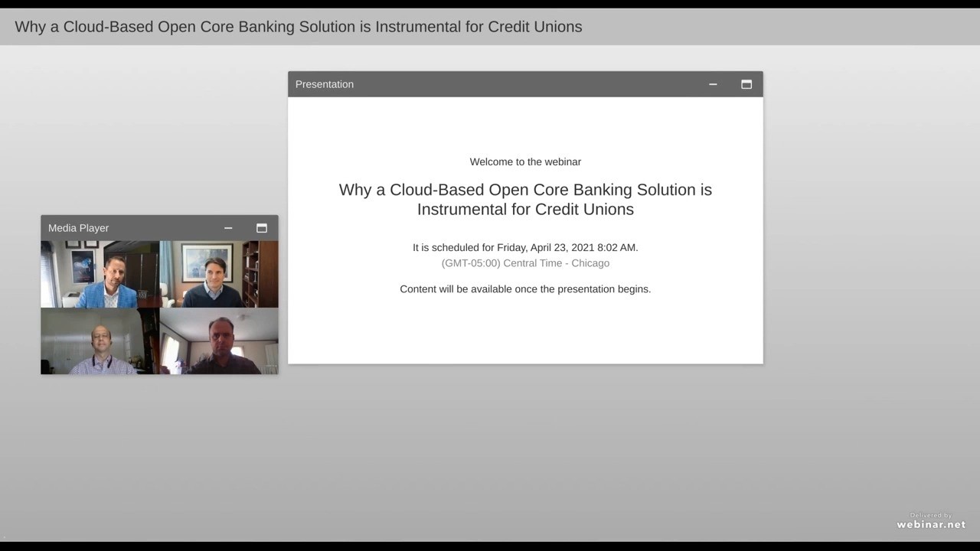Select the bottom-right speaker video feed

(219, 341)
